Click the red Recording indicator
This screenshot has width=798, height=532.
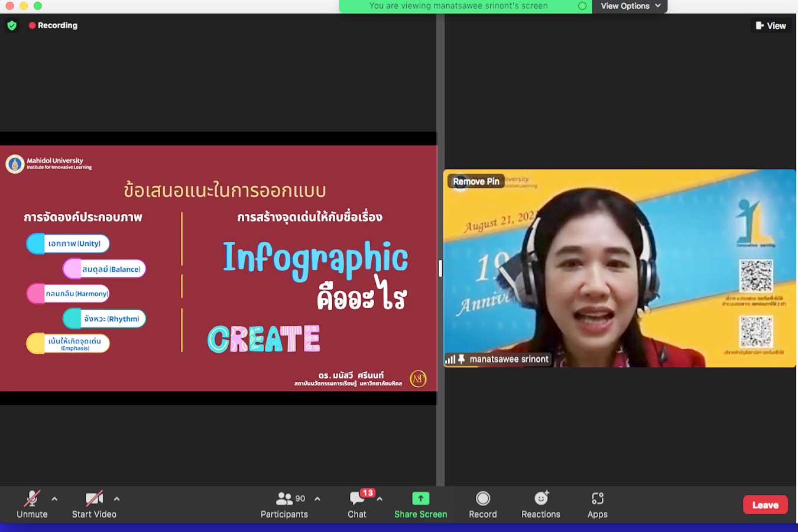pyautogui.click(x=53, y=25)
